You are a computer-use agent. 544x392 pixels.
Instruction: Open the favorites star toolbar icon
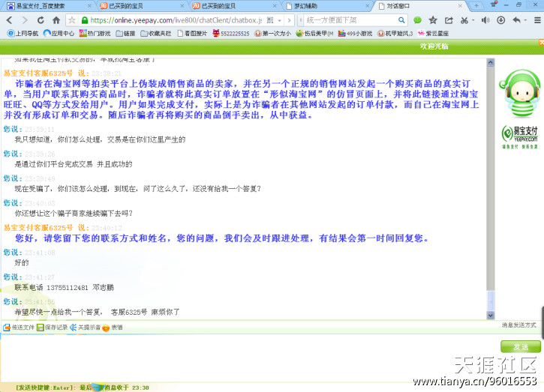433,20
